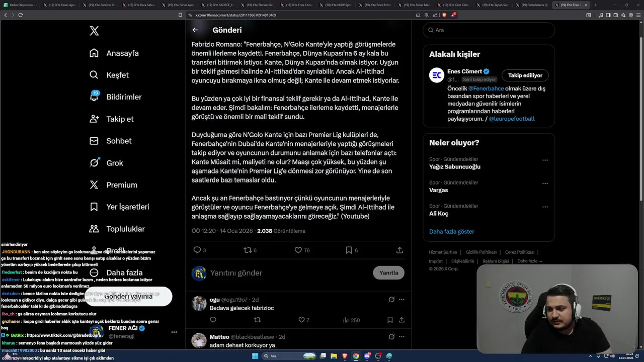This screenshot has width=644, height=362.
Task: Open Matteo's profile avatar
Action: 199,340
